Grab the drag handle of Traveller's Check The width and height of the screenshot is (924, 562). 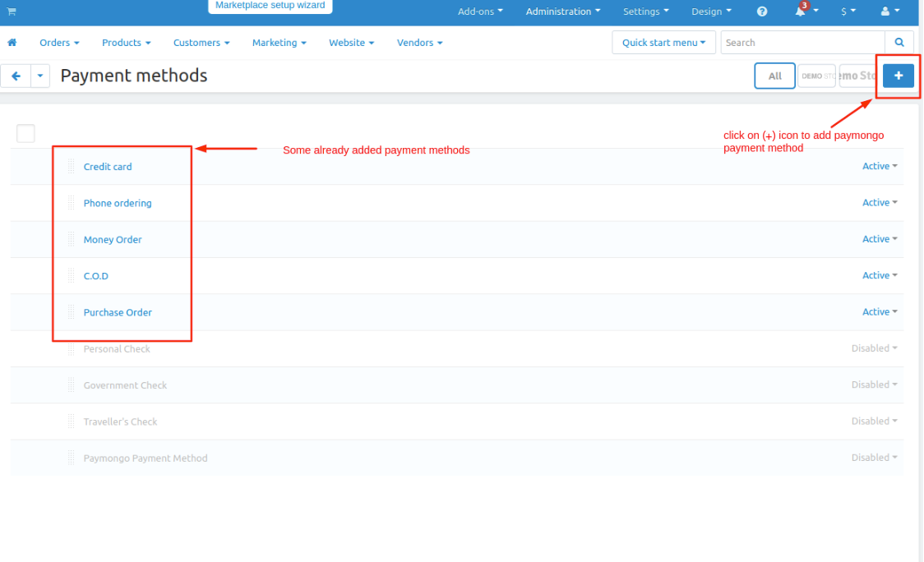coord(71,421)
